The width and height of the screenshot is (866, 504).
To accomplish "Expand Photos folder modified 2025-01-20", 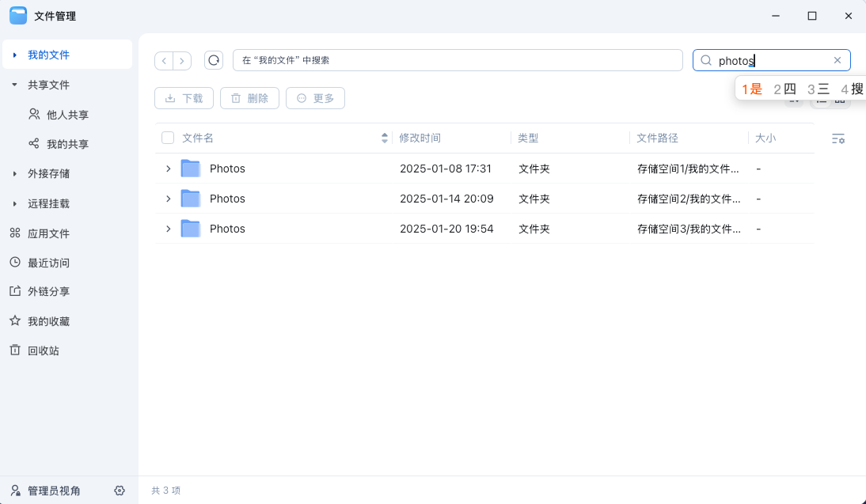I will (169, 229).
